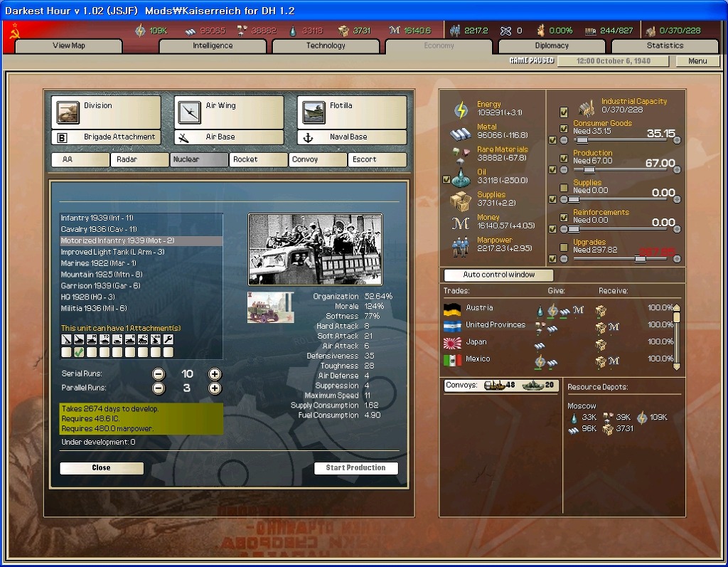728x567 pixels.
Task: Click the Manpower soldiers icon in resources panel
Action: coord(461,246)
